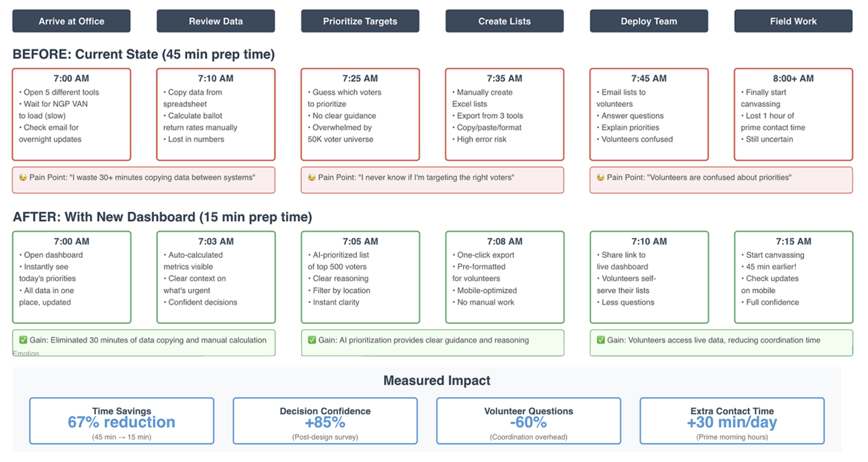This screenshot has height=462, width=868.
Task: Click the Deploy Team stage header
Action: coord(649,21)
